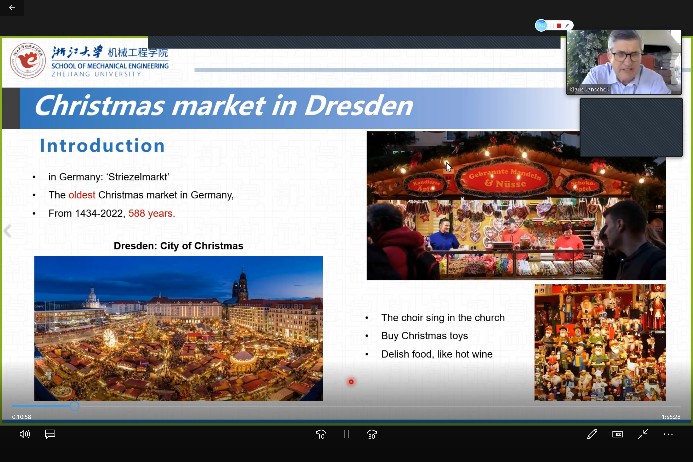Switch to mini player view
The height and width of the screenshot is (462, 693).
(617, 434)
